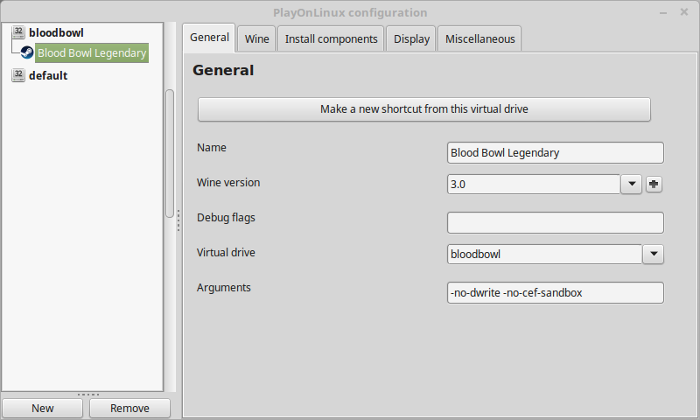The image size is (700, 420).
Task: Open the Display tab
Action: [411, 39]
